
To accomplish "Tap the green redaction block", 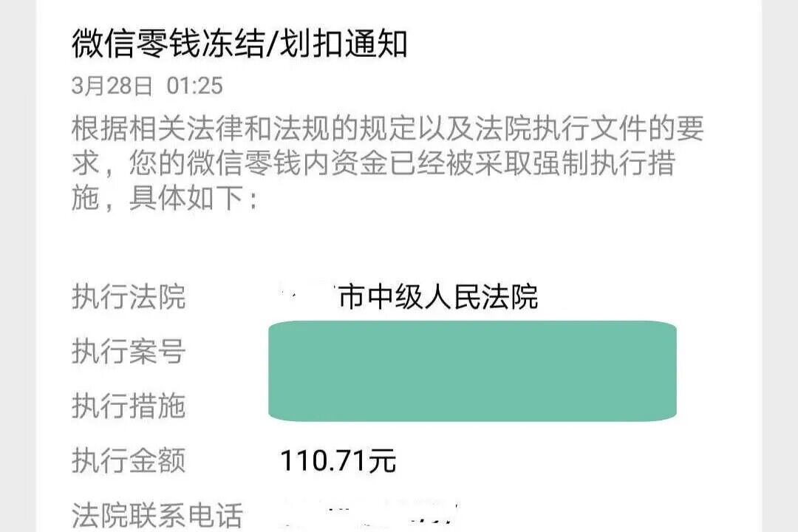I will (x=473, y=371).
